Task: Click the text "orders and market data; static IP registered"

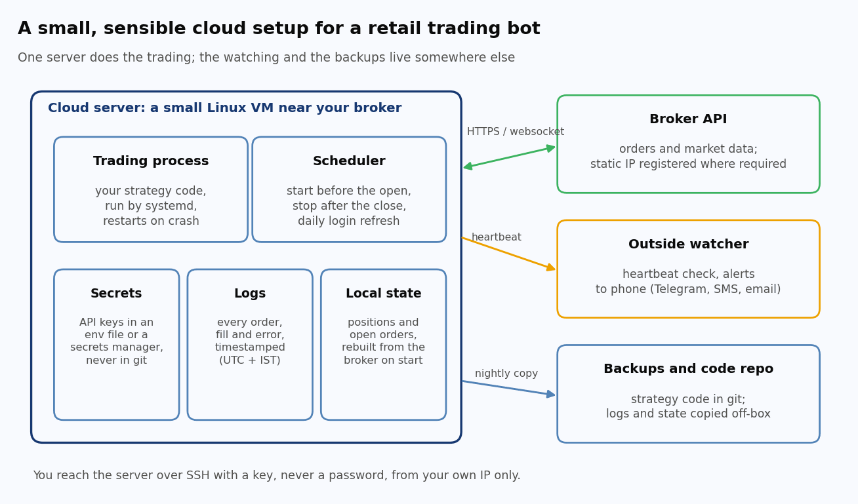Action: [688, 157]
